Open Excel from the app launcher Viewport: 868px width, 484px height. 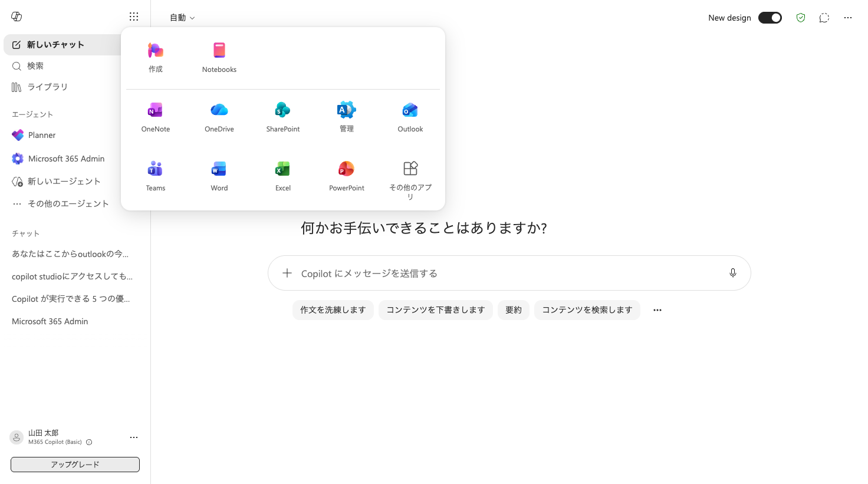[283, 176]
